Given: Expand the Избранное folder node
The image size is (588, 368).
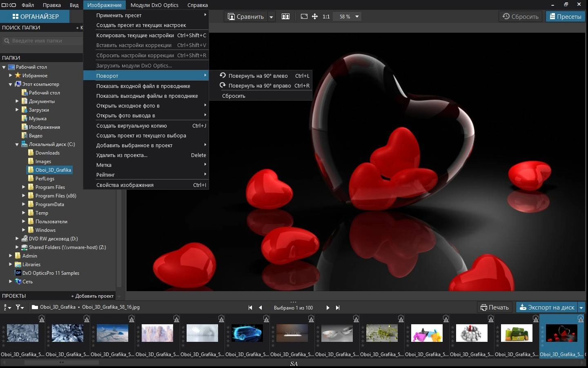Looking at the screenshot, I should tap(11, 75).
